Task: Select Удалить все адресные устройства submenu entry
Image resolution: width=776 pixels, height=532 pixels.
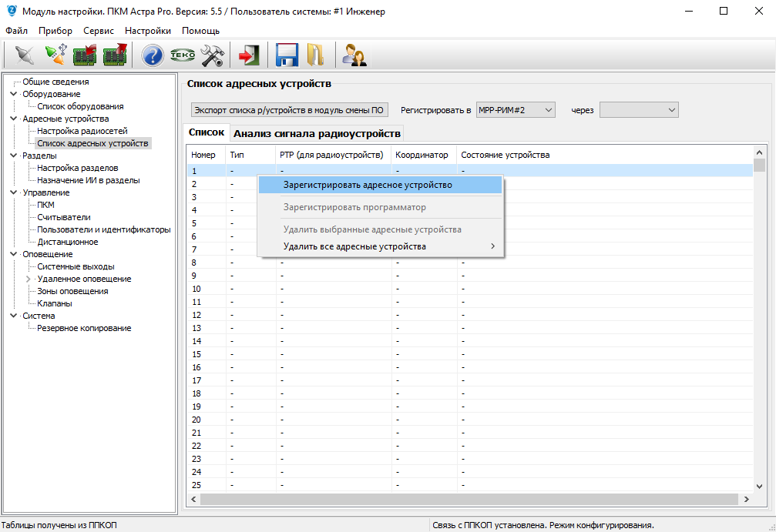Action: (380, 246)
